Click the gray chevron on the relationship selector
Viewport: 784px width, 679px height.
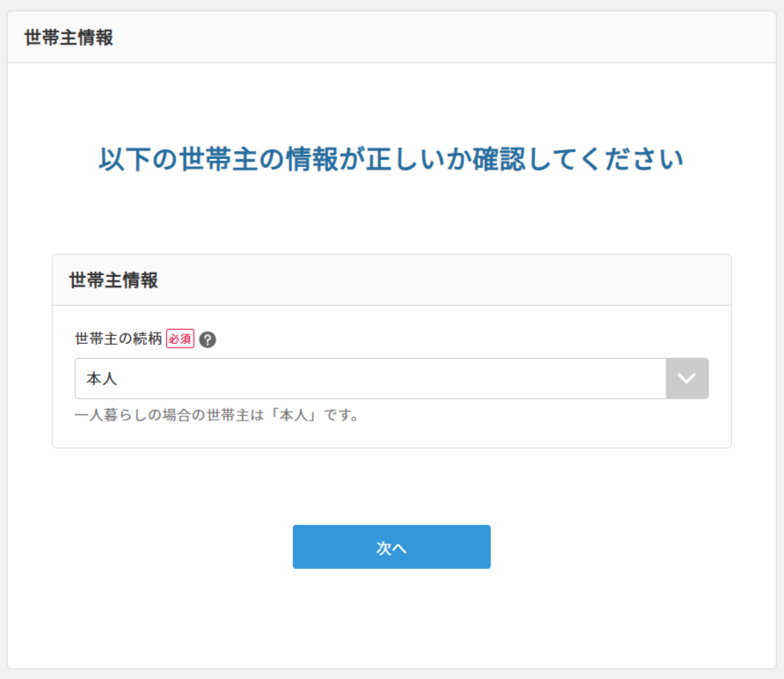coord(686,378)
